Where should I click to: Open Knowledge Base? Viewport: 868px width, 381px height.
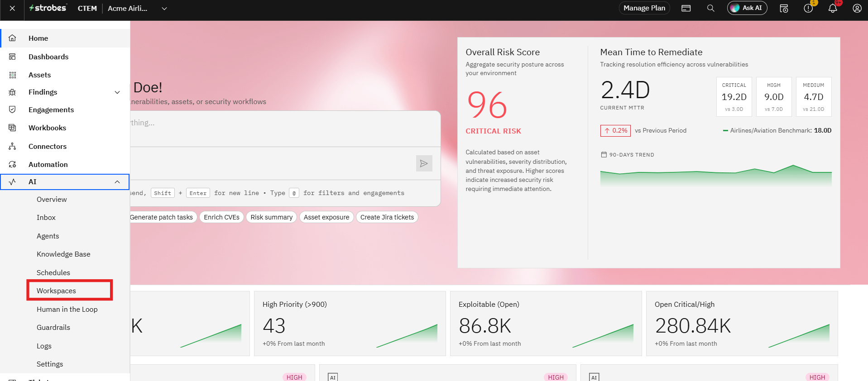pos(63,254)
